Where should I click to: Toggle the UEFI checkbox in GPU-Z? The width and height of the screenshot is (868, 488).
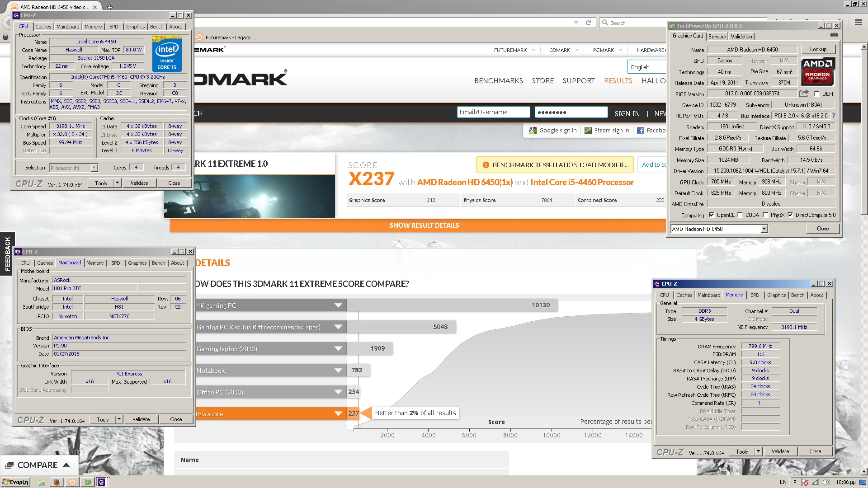click(x=817, y=94)
